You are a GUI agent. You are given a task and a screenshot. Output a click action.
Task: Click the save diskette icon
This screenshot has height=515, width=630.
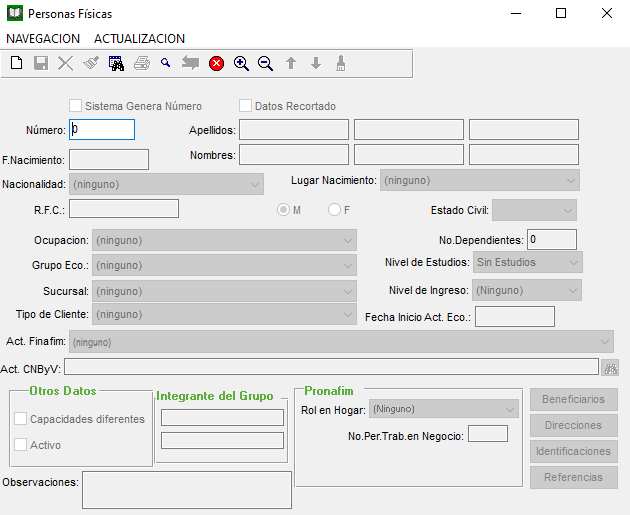click(41, 63)
